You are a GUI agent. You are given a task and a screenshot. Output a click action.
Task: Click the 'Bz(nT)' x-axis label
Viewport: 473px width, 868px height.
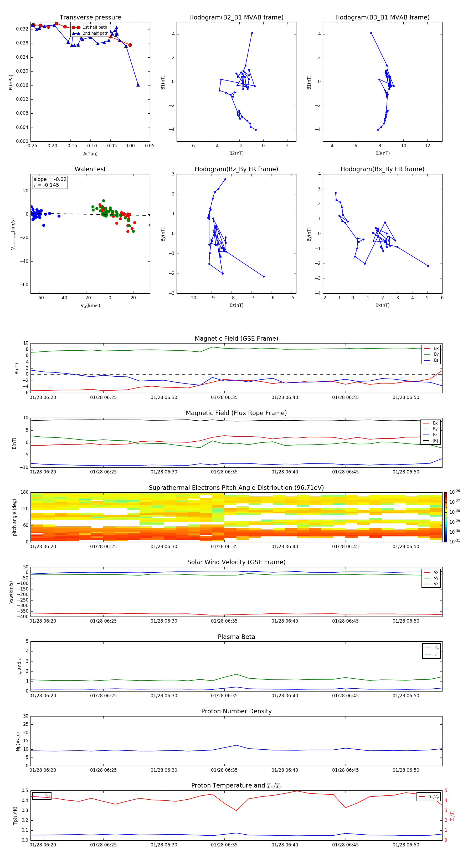[236, 305]
